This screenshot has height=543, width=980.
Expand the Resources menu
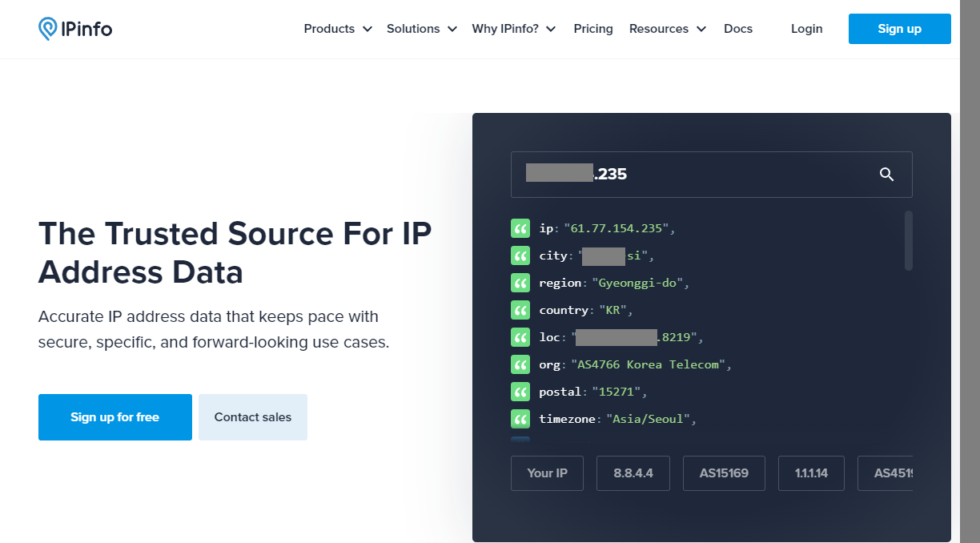pyautogui.click(x=668, y=29)
